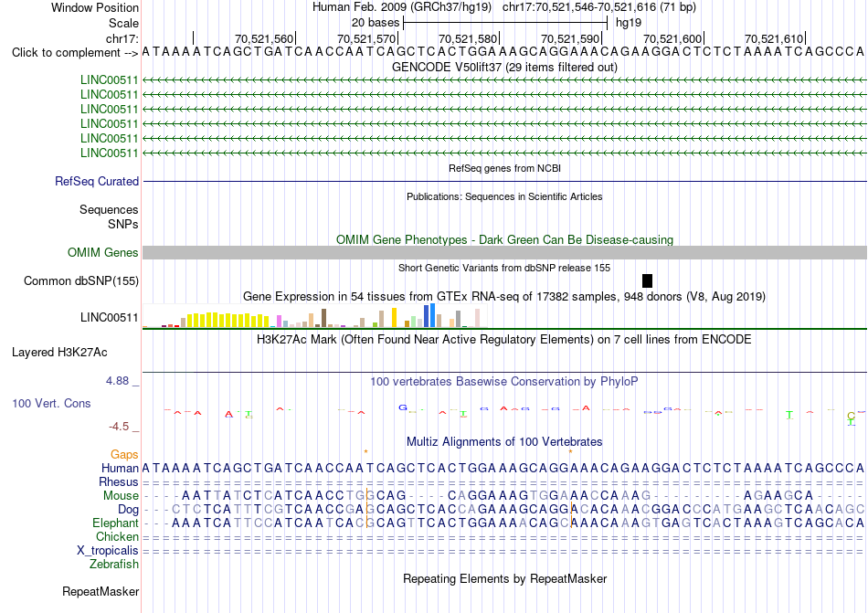Click "Click to complement -->" to complement bases
Viewport: 868px width, 613px height.
pyautogui.click(x=75, y=53)
